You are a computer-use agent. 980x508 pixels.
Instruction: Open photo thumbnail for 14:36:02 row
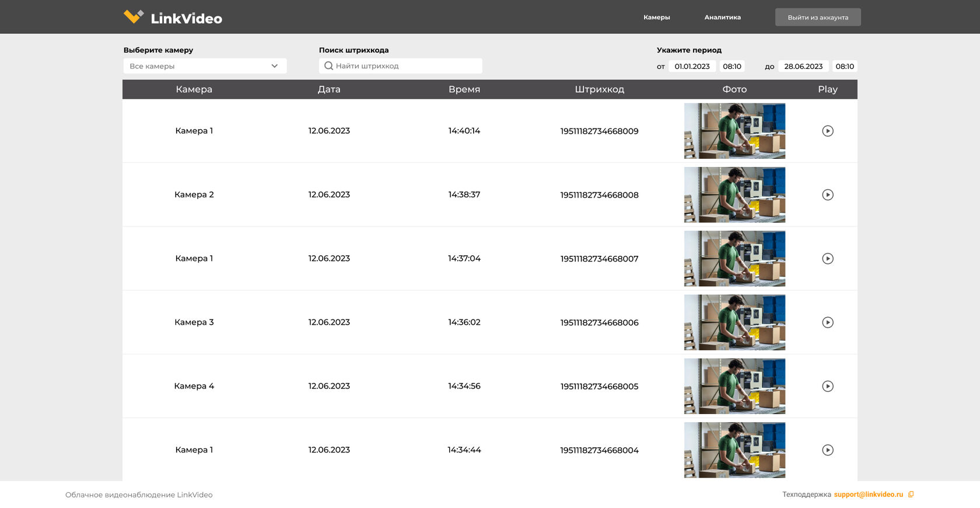click(x=734, y=322)
